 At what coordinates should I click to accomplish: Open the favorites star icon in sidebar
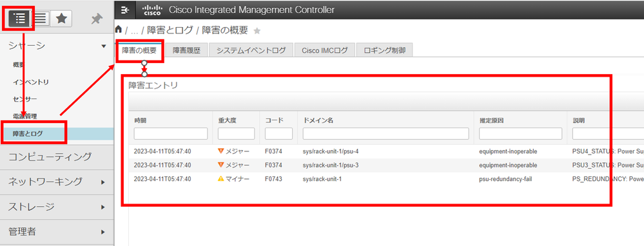62,18
